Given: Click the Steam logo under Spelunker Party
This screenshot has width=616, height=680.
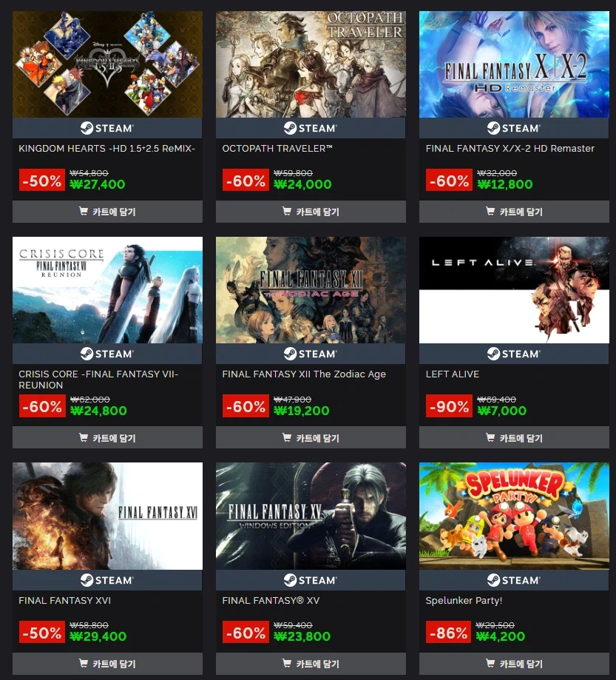Looking at the screenshot, I should pos(514,580).
